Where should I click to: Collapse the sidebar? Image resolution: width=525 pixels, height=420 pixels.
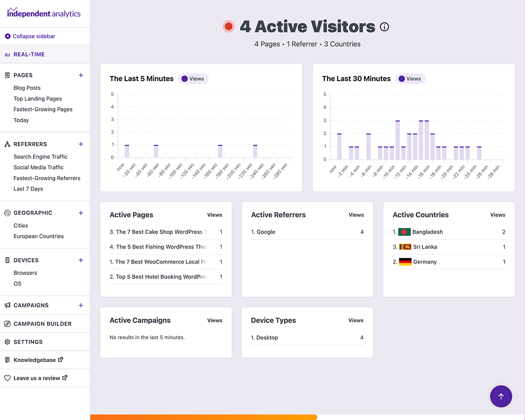(31, 36)
